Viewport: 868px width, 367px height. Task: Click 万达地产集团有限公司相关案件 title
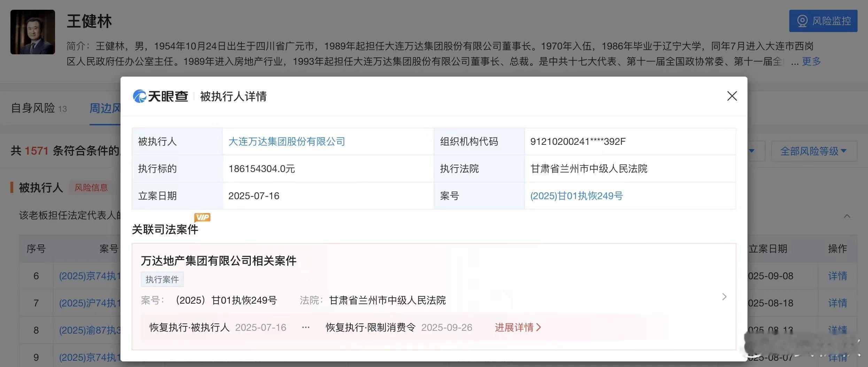click(x=219, y=260)
